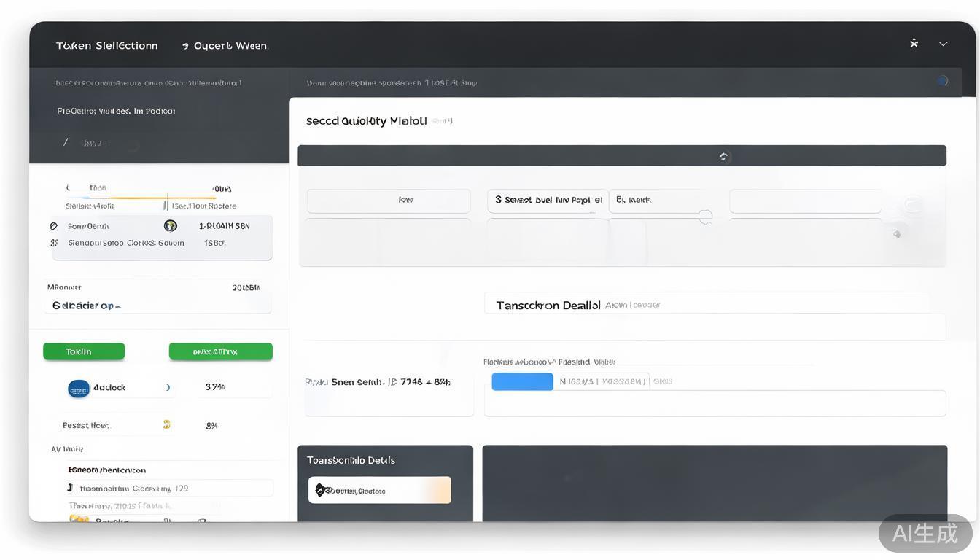Open the Token Selection tab
This screenshot has height=560, width=980.
106,45
